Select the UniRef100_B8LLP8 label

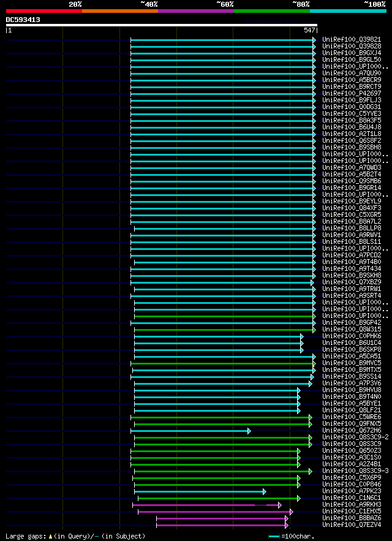(x=352, y=229)
